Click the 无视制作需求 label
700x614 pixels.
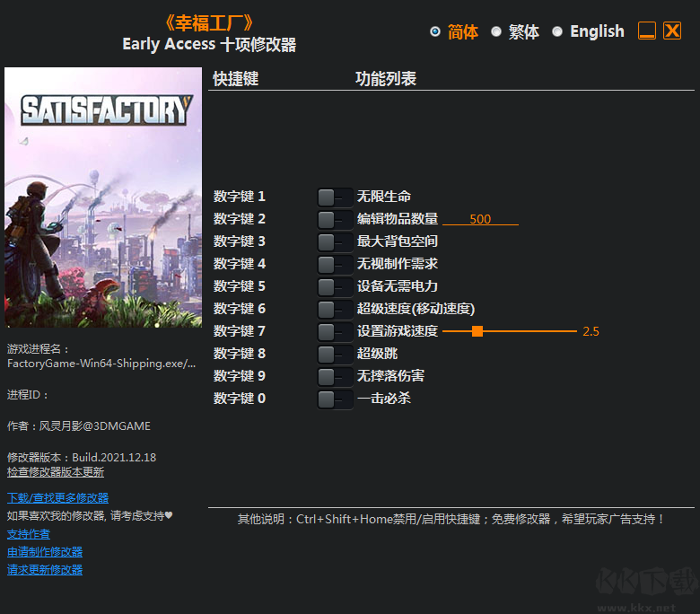(x=398, y=264)
